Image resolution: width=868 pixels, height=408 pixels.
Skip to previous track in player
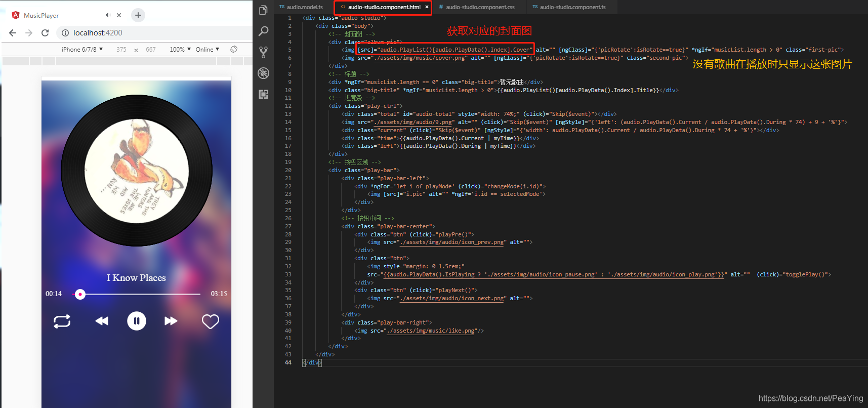pyautogui.click(x=102, y=321)
